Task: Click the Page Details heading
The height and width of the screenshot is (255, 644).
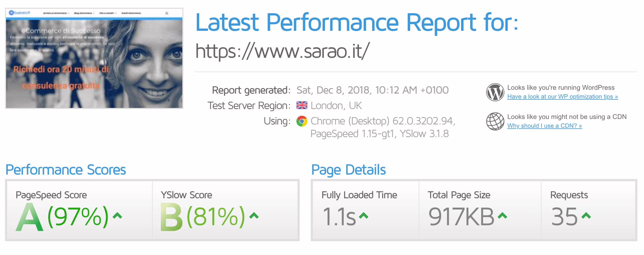Action: [x=348, y=170]
